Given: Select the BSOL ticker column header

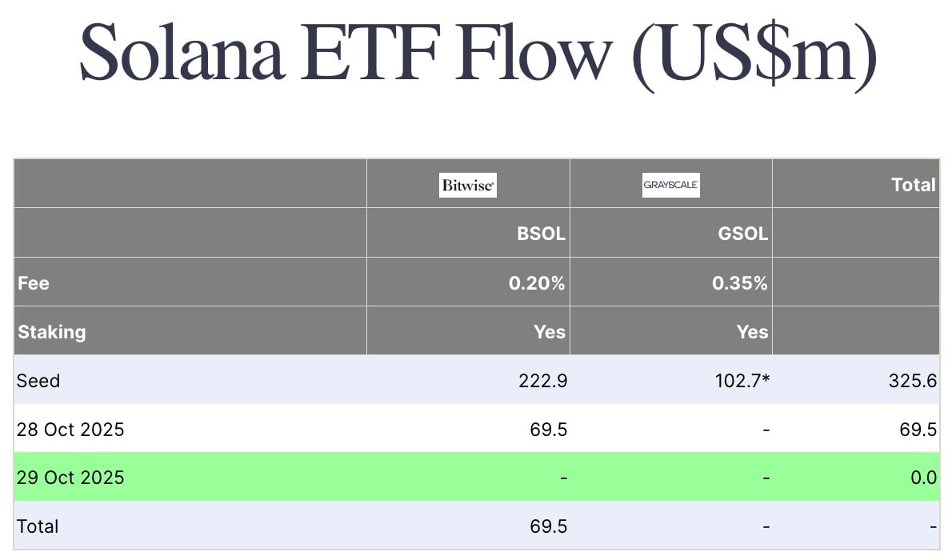Looking at the screenshot, I should 542,234.
